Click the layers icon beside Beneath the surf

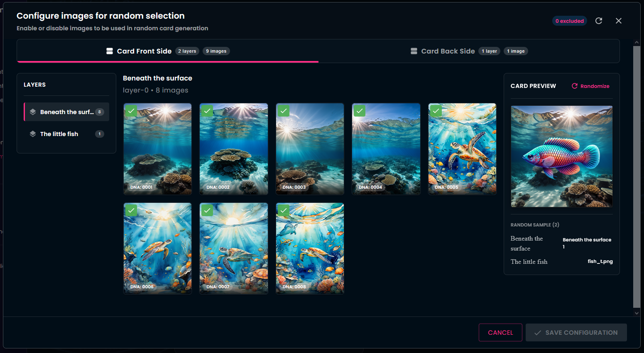[33, 112]
